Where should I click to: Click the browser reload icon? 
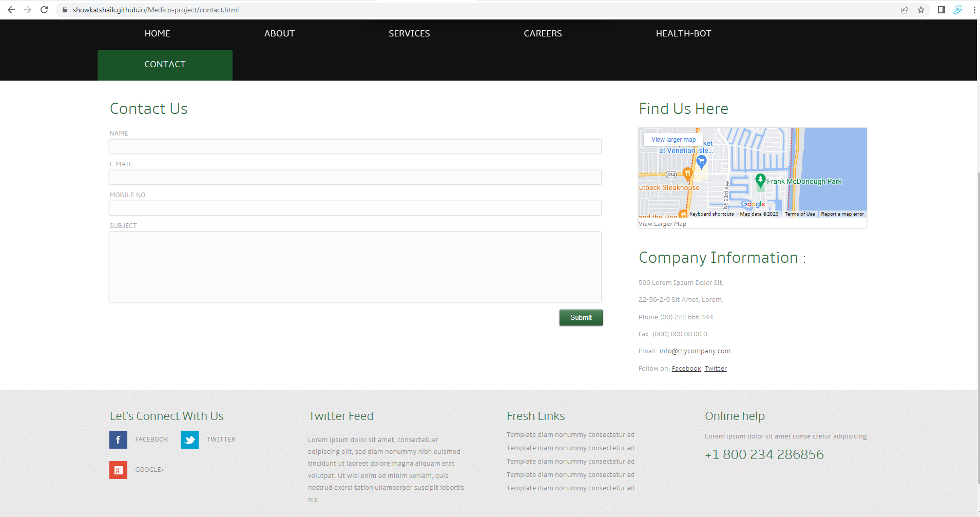44,9
